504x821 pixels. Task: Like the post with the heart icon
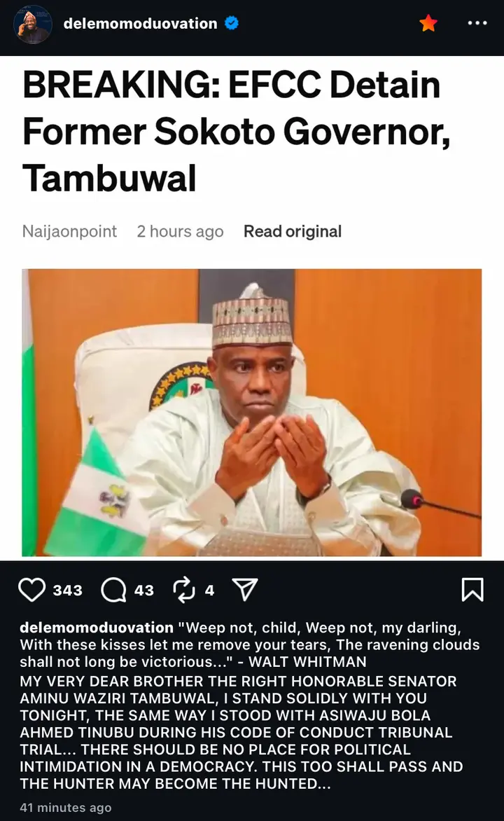tap(32, 590)
